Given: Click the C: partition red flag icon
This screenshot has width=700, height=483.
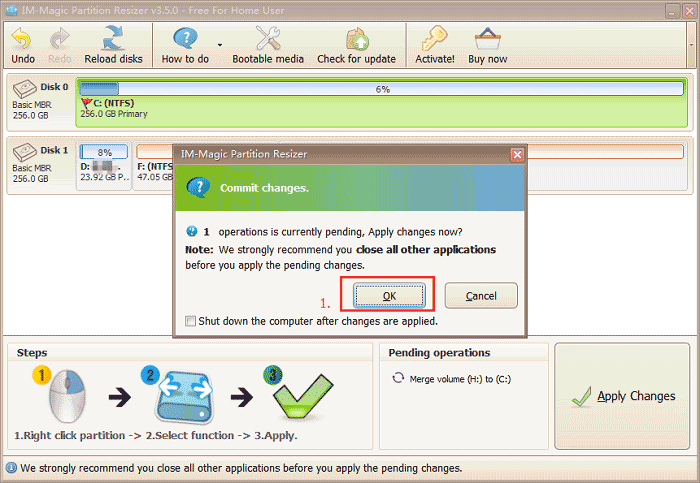Looking at the screenshot, I should (x=87, y=104).
